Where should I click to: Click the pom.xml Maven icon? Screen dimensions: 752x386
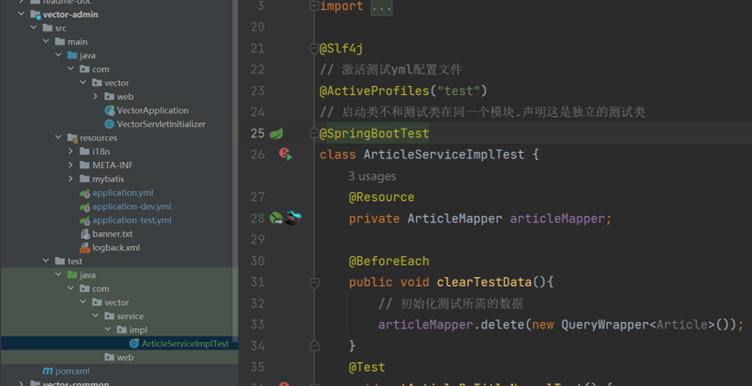pyautogui.click(x=47, y=371)
